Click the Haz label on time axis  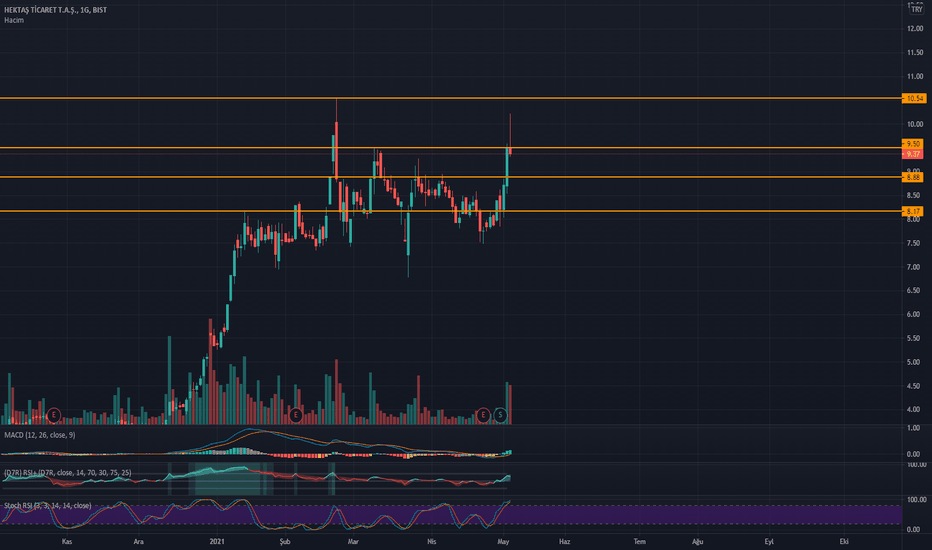(x=565, y=542)
